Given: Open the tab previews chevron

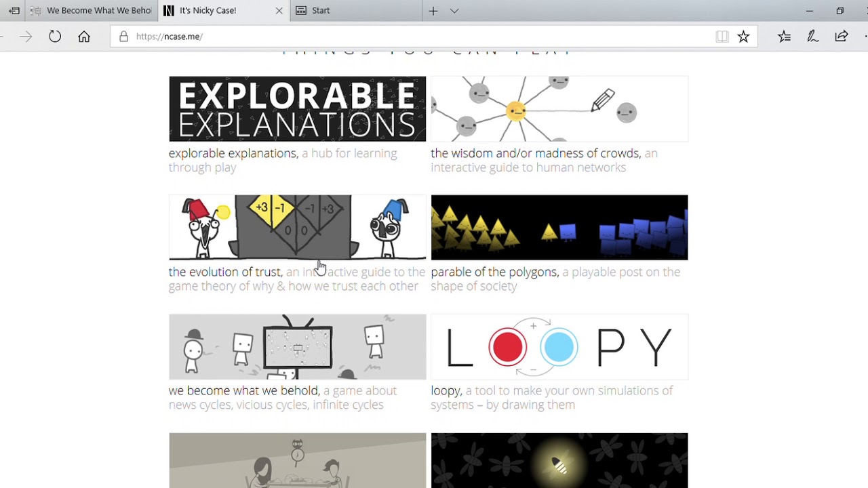Looking at the screenshot, I should coord(454,11).
